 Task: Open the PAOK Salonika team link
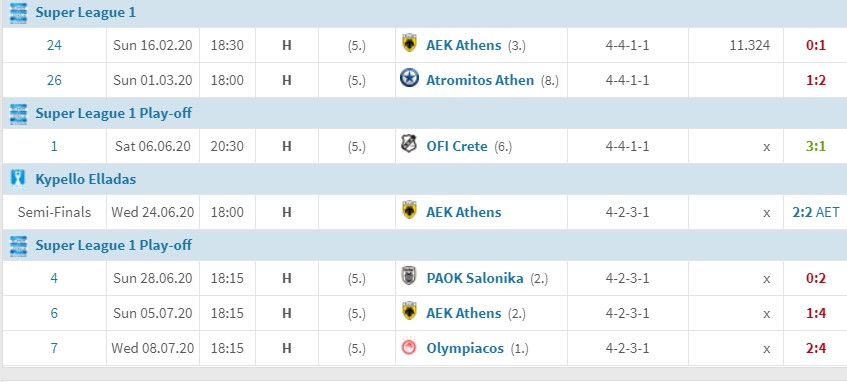(x=475, y=278)
